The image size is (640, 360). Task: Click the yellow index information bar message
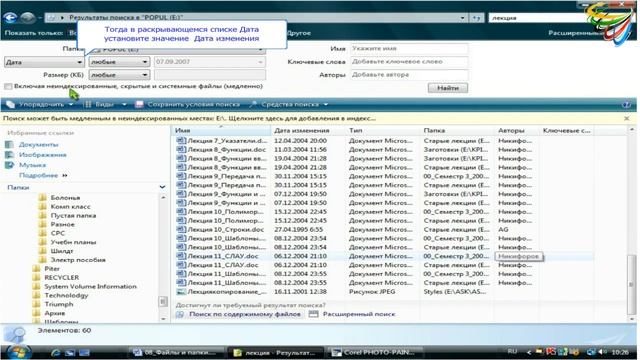(x=189, y=118)
